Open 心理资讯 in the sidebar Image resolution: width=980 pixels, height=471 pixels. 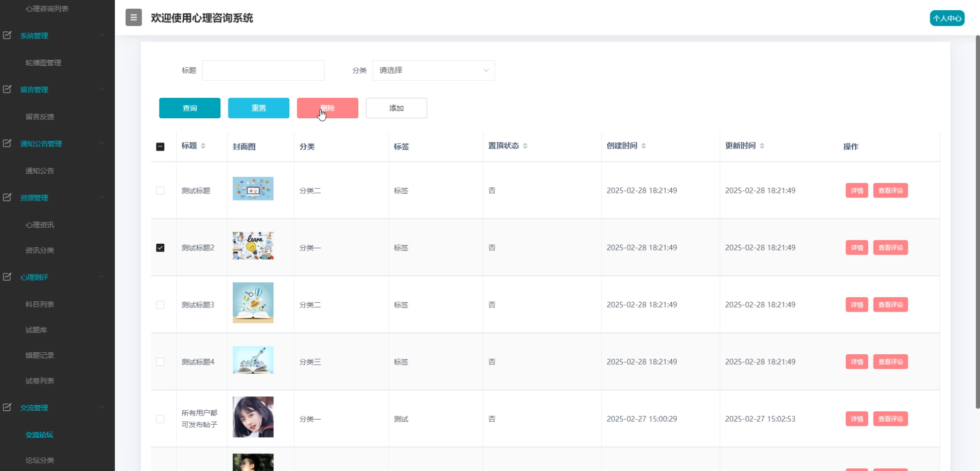click(x=40, y=225)
